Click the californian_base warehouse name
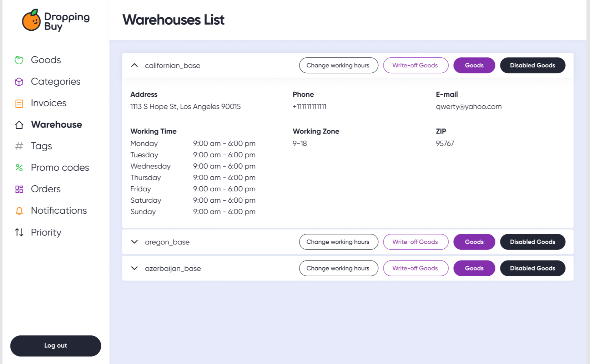 point(172,66)
